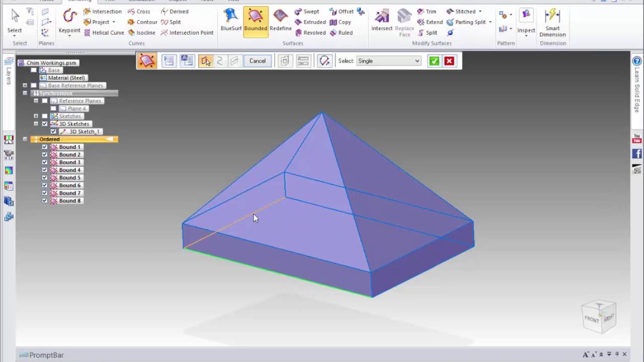Choose the Swept surface command

(306, 12)
